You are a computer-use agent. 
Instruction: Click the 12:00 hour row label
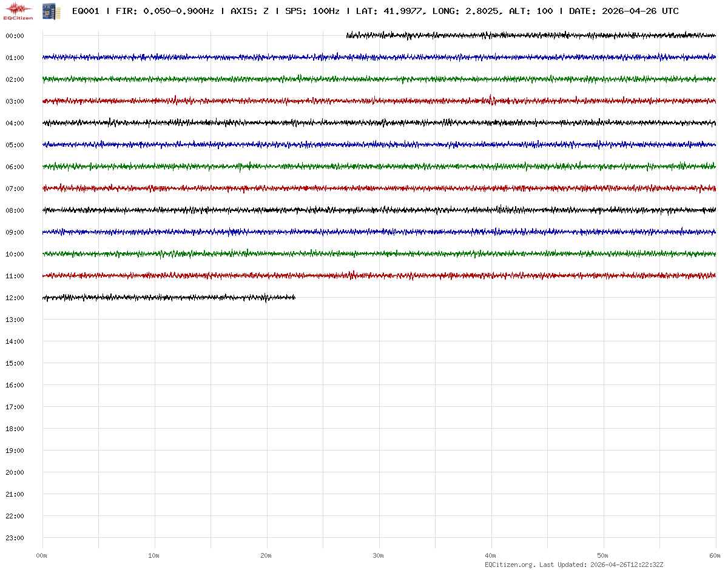[x=15, y=298]
